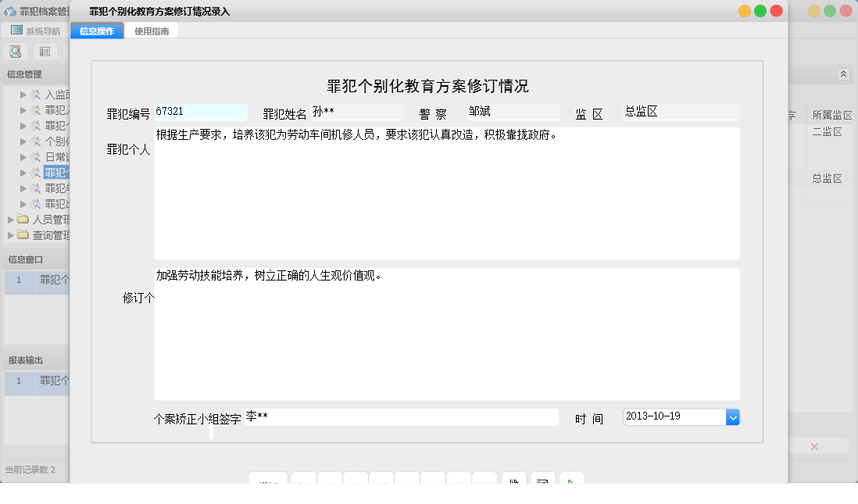Screen dimensions: 858x504
Task: Click the green arrow run icon at the bottom
Action: (x=572, y=483)
